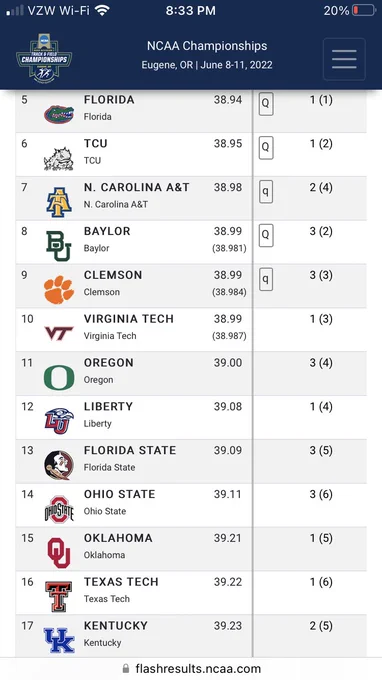Tap the flashresults.ncaa.com address bar
382x680 pixels.
191,668
